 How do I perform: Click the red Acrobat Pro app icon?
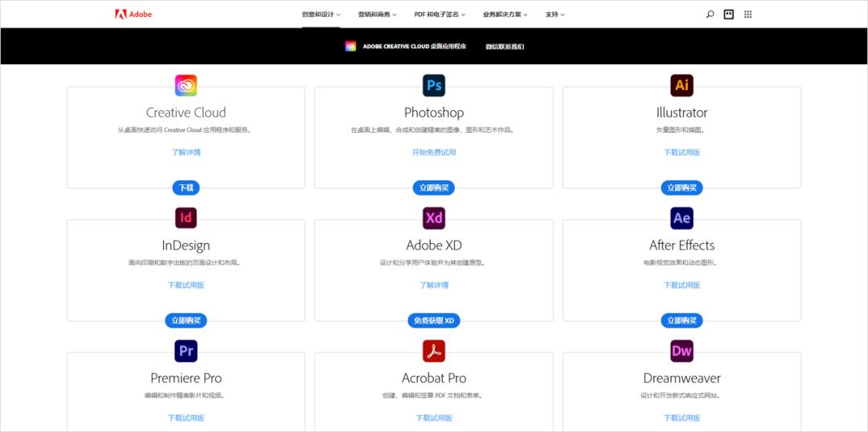(434, 351)
